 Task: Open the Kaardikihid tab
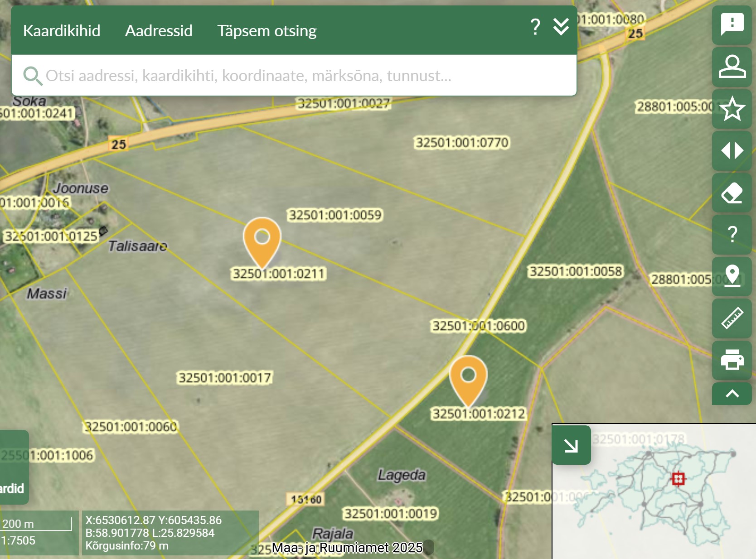click(x=62, y=31)
